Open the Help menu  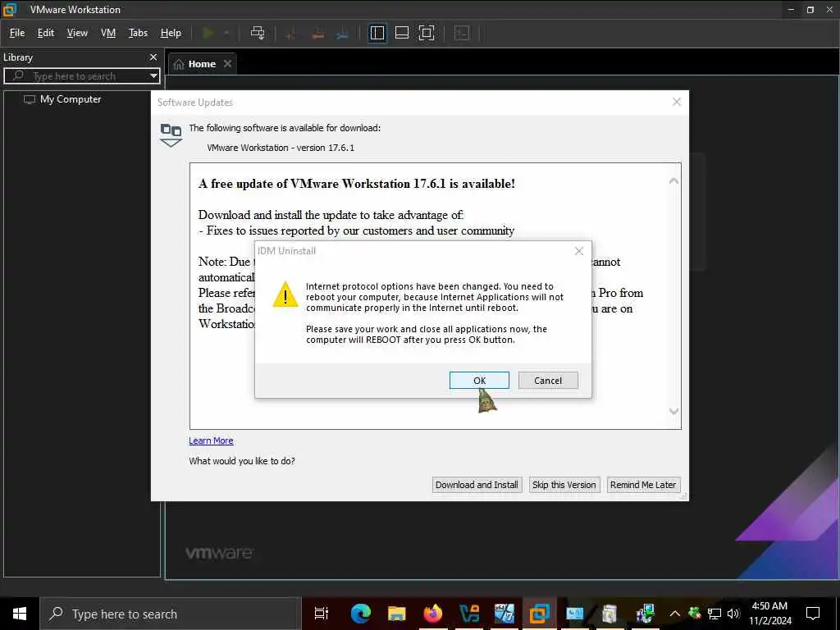(171, 33)
